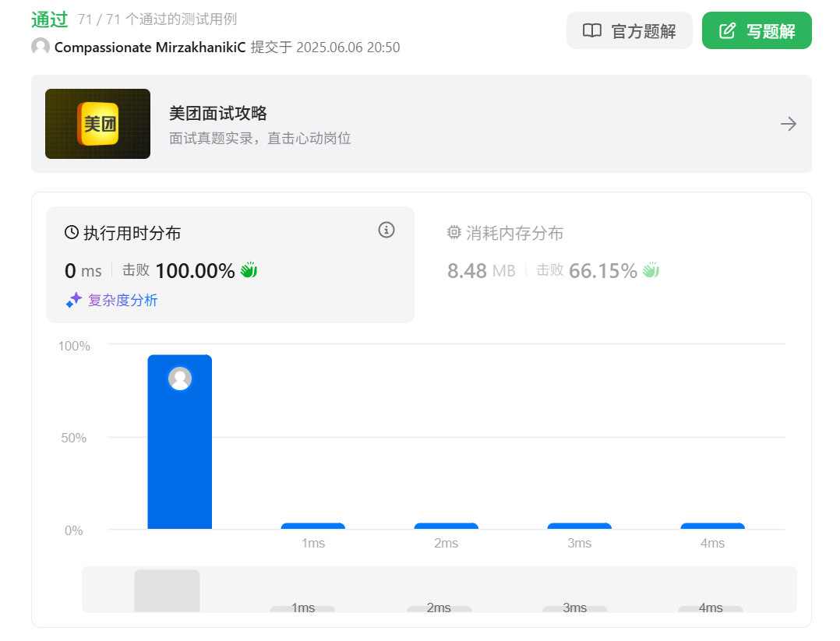Click the 写题解 write solution button

tap(757, 30)
